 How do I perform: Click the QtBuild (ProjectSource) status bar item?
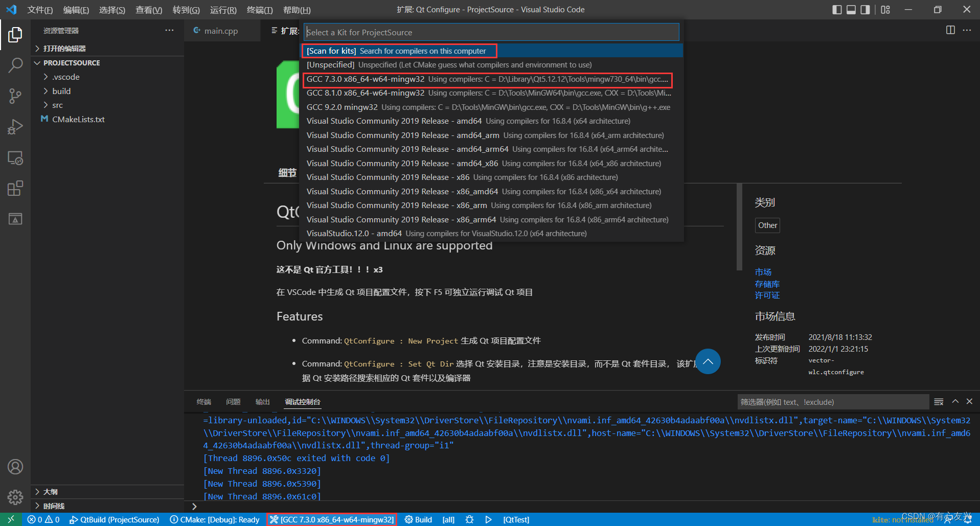115,519
